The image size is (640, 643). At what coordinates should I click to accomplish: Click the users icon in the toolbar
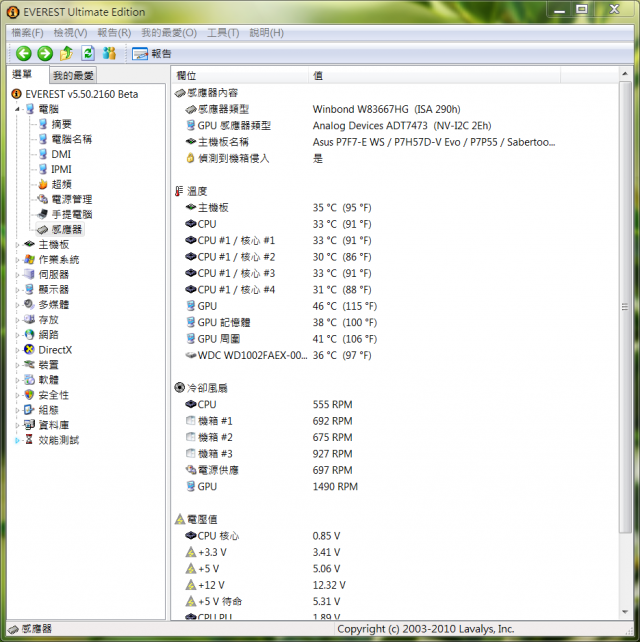(109, 53)
